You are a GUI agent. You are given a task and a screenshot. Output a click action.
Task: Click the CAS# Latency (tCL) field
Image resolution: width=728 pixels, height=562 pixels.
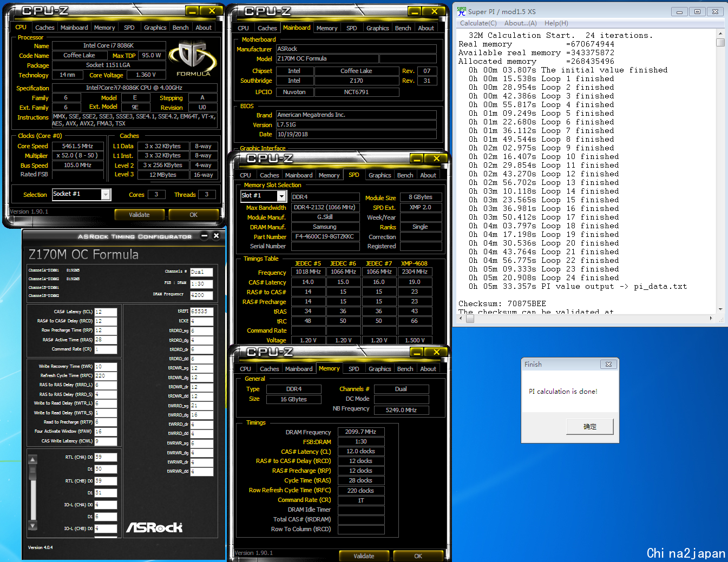pyautogui.click(x=106, y=312)
